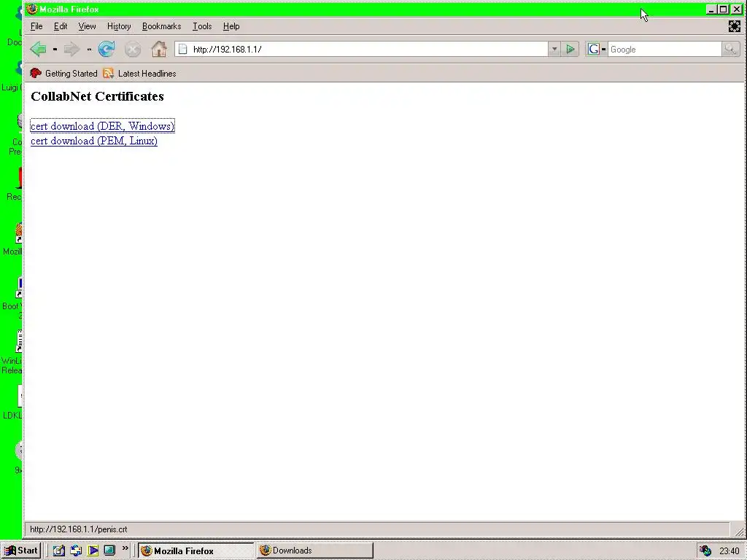Click the search magnifier icon
The height and width of the screenshot is (560, 747).
point(730,49)
